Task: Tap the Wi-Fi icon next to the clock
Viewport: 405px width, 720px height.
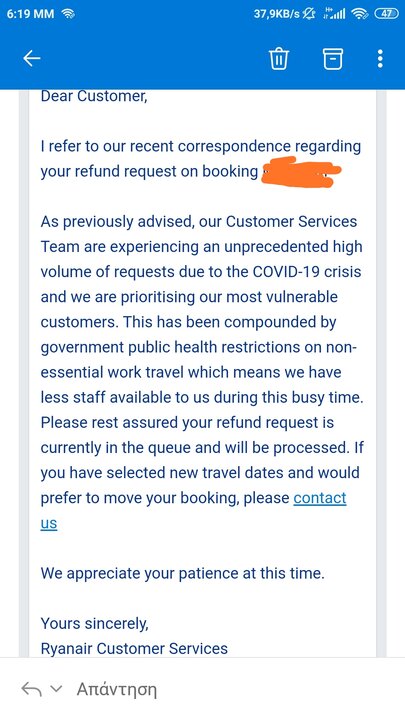Action: click(68, 14)
